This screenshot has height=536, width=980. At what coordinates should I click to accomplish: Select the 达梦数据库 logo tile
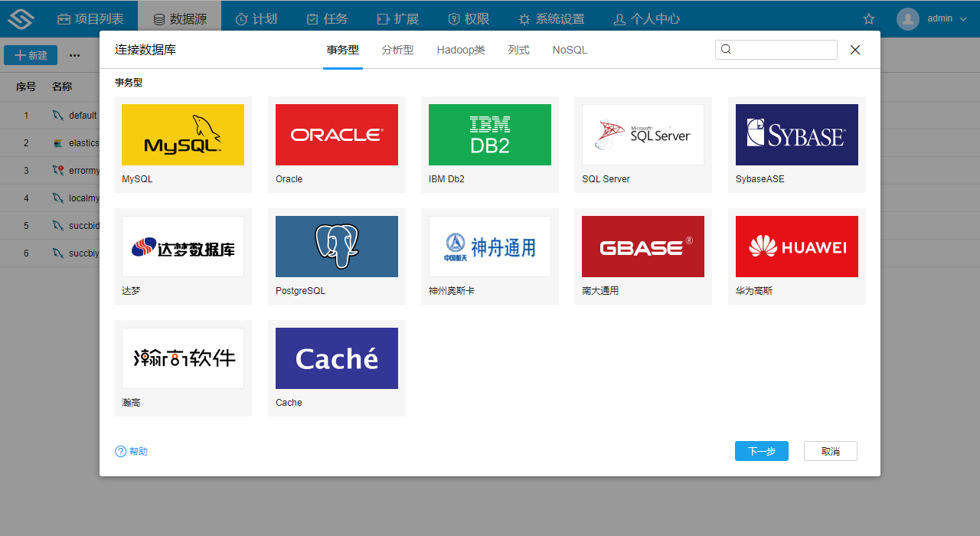183,247
